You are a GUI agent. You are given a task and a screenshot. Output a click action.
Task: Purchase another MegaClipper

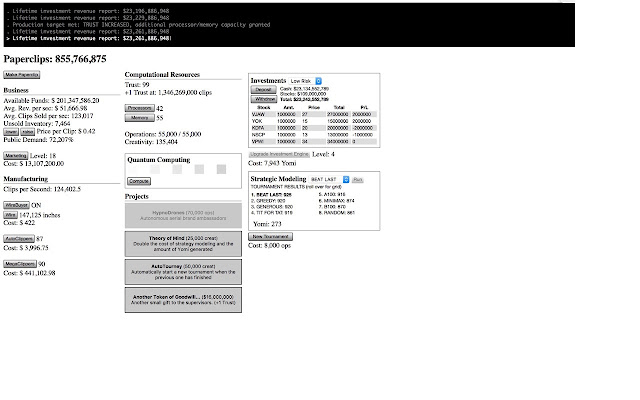[20, 264]
